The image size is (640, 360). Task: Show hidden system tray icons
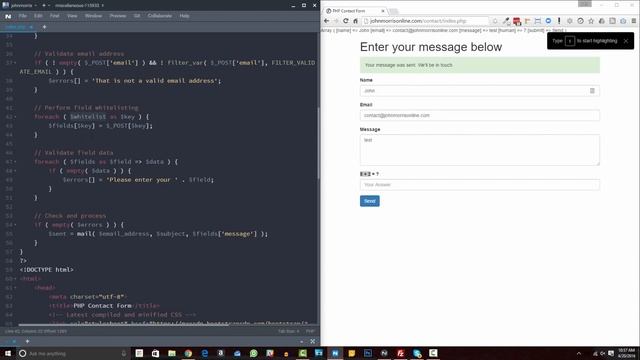pos(579,353)
